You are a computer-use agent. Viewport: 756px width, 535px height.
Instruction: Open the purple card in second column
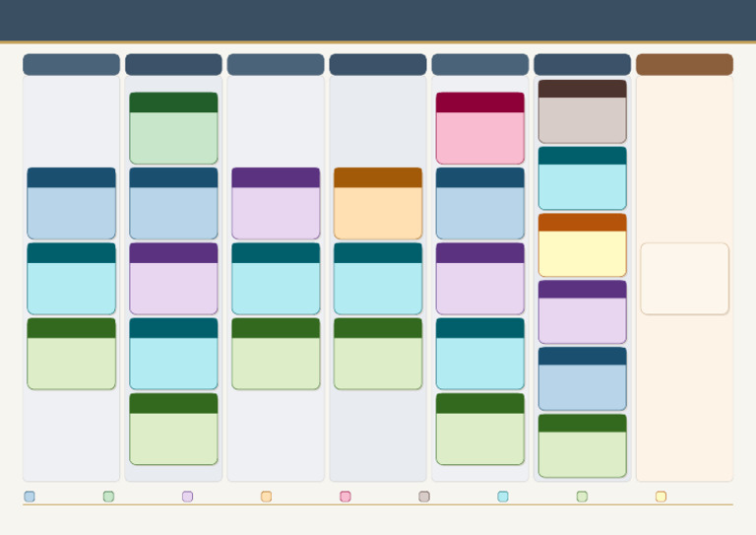tap(173, 279)
